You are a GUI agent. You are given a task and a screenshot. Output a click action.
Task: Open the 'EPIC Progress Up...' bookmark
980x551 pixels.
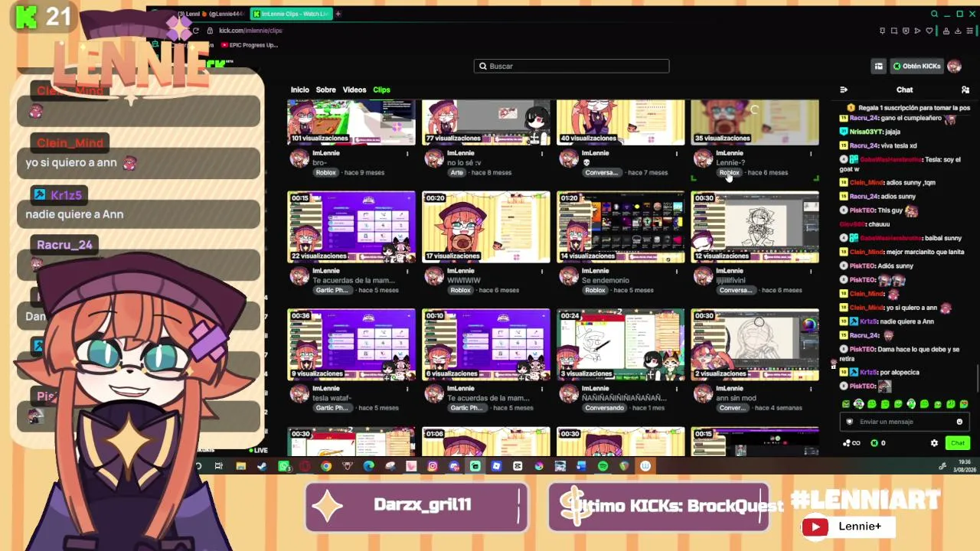pyautogui.click(x=249, y=45)
